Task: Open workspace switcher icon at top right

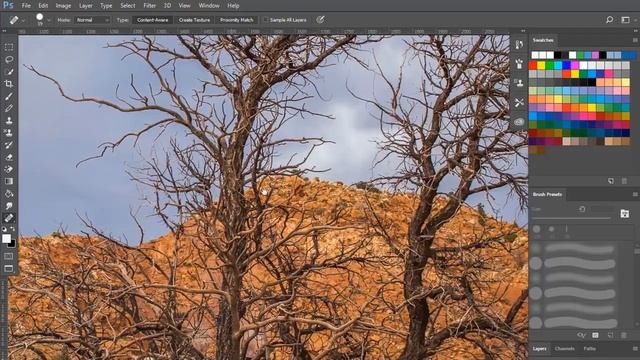Action: click(x=625, y=20)
